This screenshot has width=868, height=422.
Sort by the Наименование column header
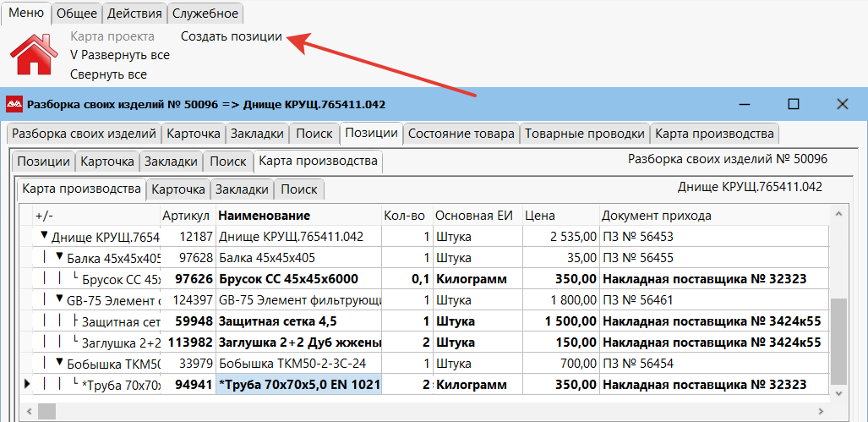264,216
